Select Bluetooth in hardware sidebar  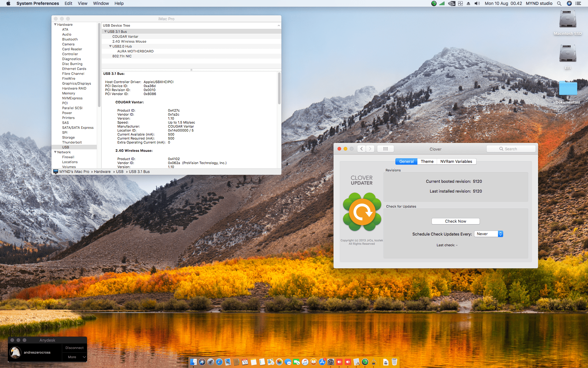70,39
